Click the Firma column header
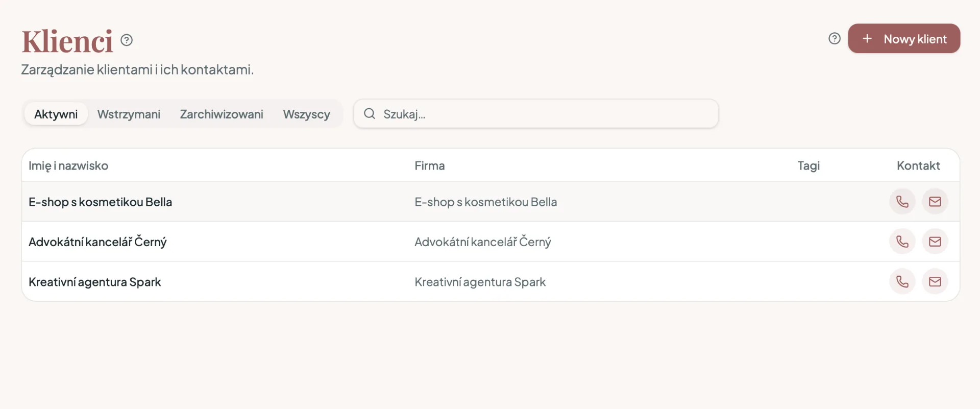 [x=429, y=165]
